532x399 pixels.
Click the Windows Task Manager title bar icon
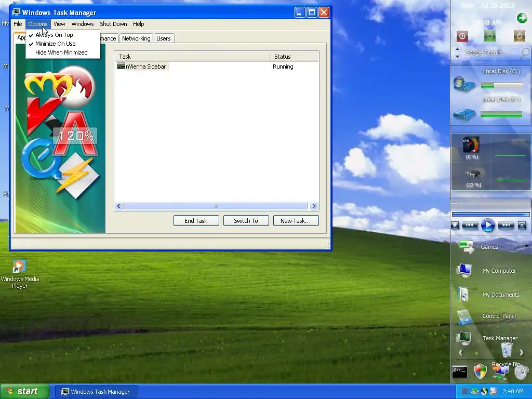16,12
